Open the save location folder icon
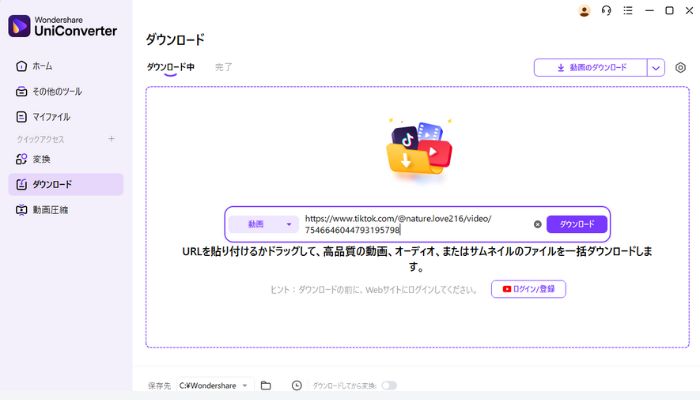700x400 pixels. click(266, 385)
